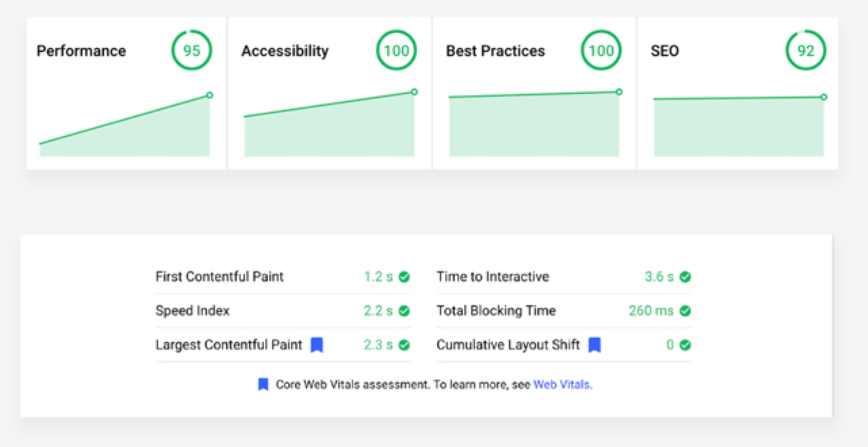Click the SEO trend chart end point
Image resolution: width=868 pixels, height=447 pixels.
(x=824, y=97)
